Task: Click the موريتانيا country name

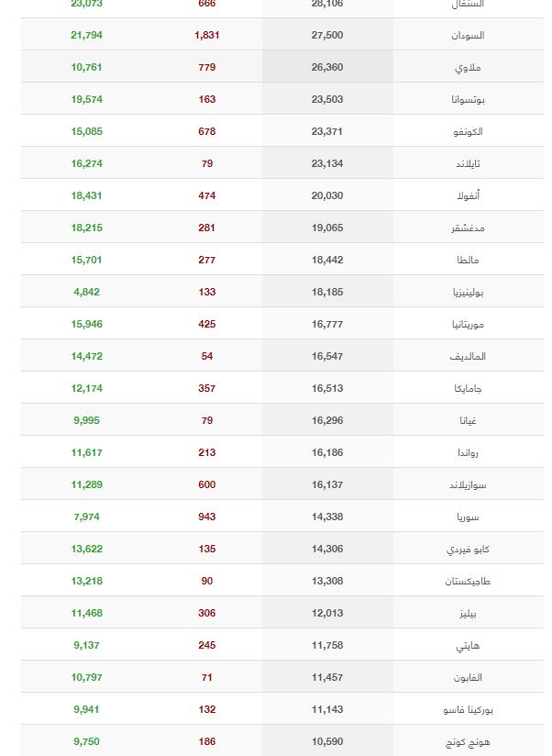Action: (468, 325)
